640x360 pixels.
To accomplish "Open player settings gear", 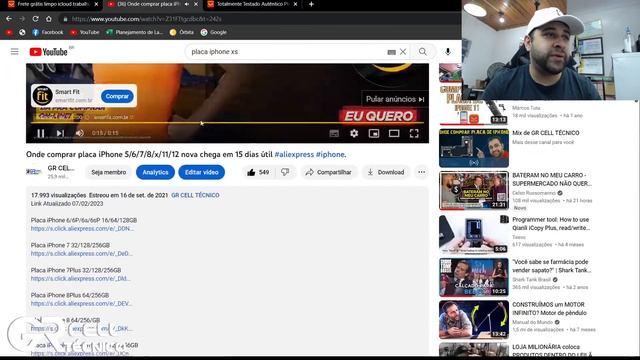I will click(x=354, y=133).
